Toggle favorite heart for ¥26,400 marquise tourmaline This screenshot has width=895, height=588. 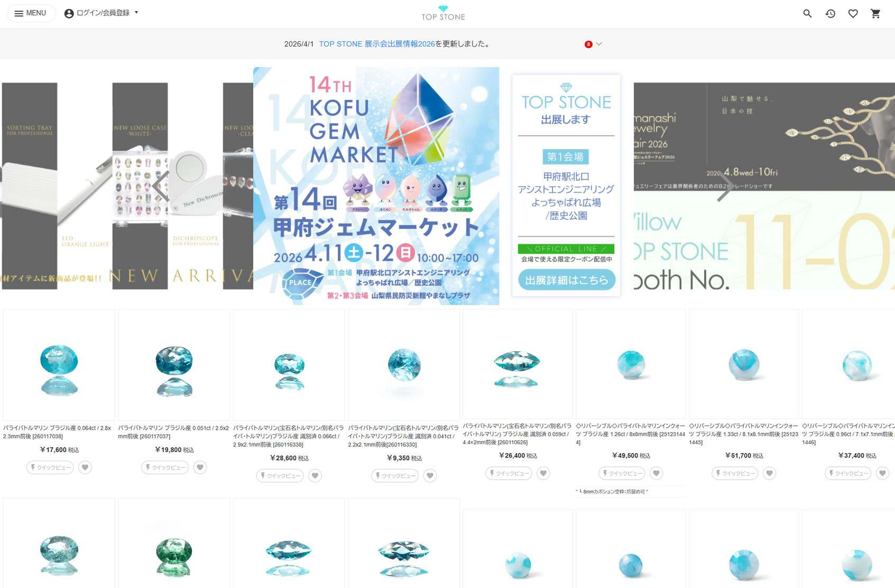point(543,473)
